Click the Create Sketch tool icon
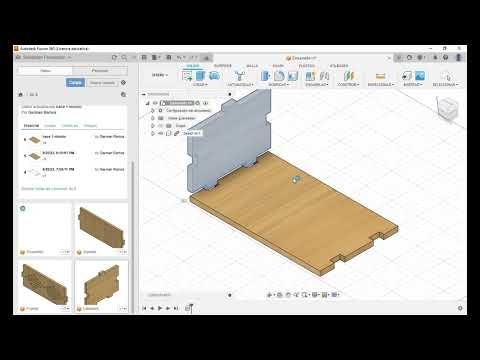Screen dimensions: 480x360 coord(187,76)
